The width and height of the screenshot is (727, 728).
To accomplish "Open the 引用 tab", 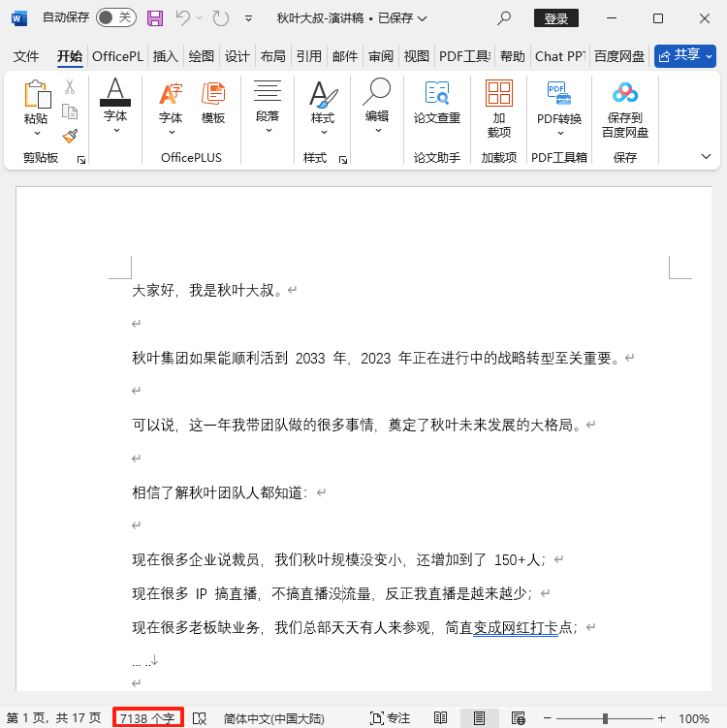I will point(308,56).
